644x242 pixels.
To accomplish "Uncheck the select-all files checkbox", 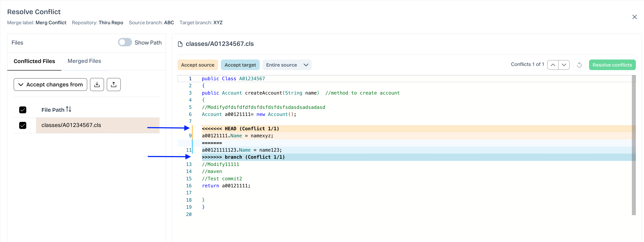I will 23,110.
